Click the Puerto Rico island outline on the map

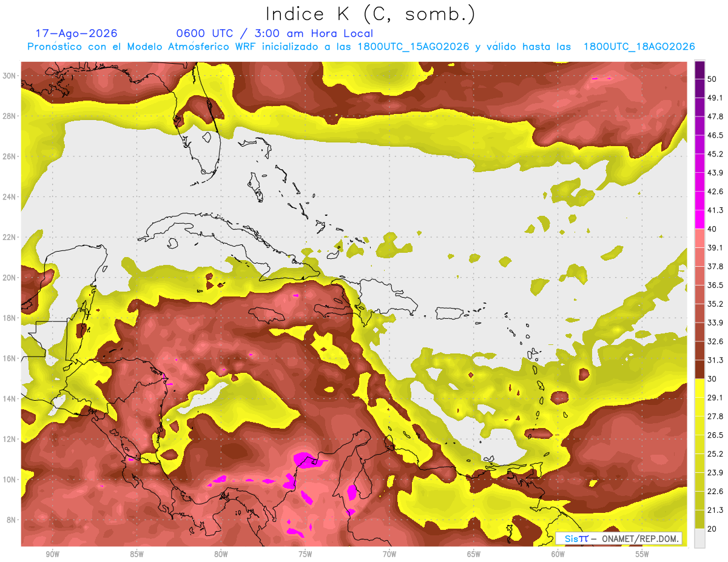451,315
